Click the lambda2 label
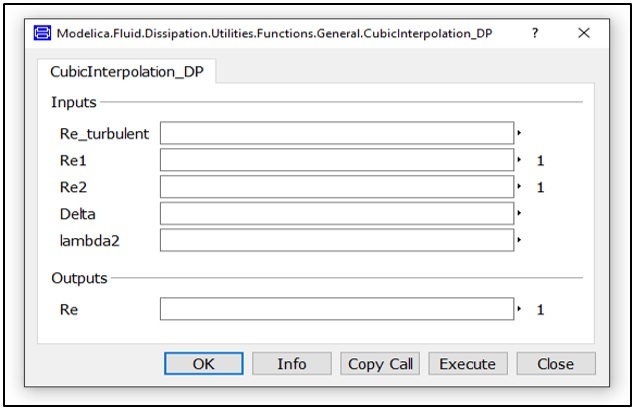Image resolution: width=636 pixels, height=410 pixels. coord(90,241)
